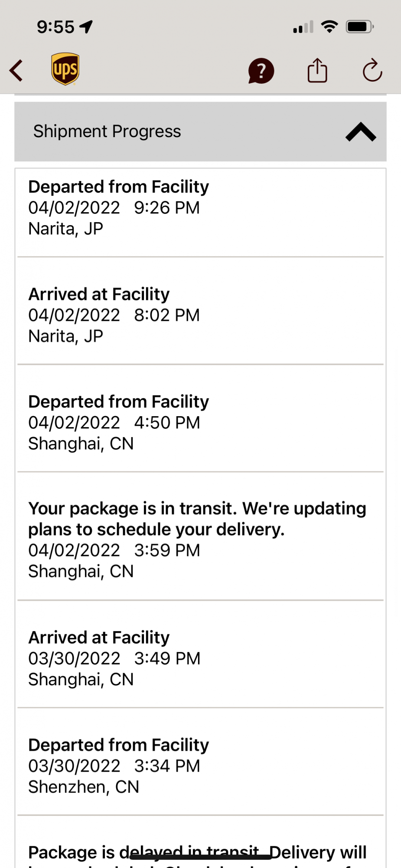Tap the battery status icon
401x868 pixels.
[359, 27]
